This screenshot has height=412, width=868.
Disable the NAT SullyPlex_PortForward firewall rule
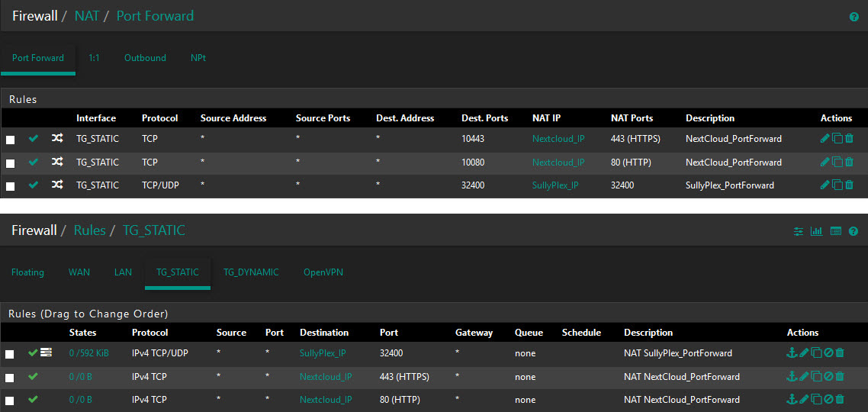click(x=828, y=352)
